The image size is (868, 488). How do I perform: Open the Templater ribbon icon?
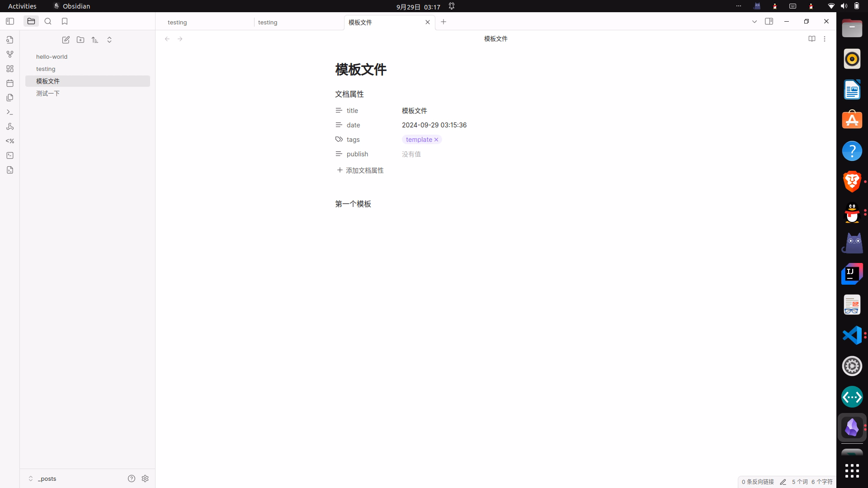(10, 141)
